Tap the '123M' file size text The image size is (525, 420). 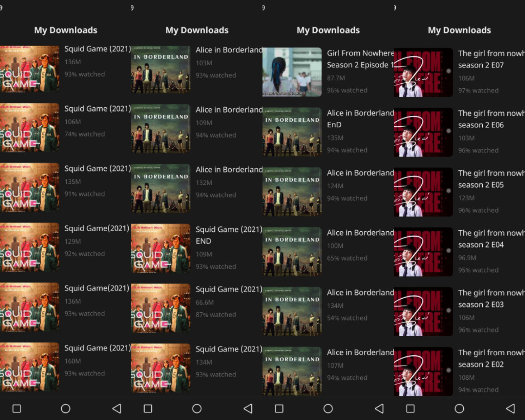pos(466,198)
